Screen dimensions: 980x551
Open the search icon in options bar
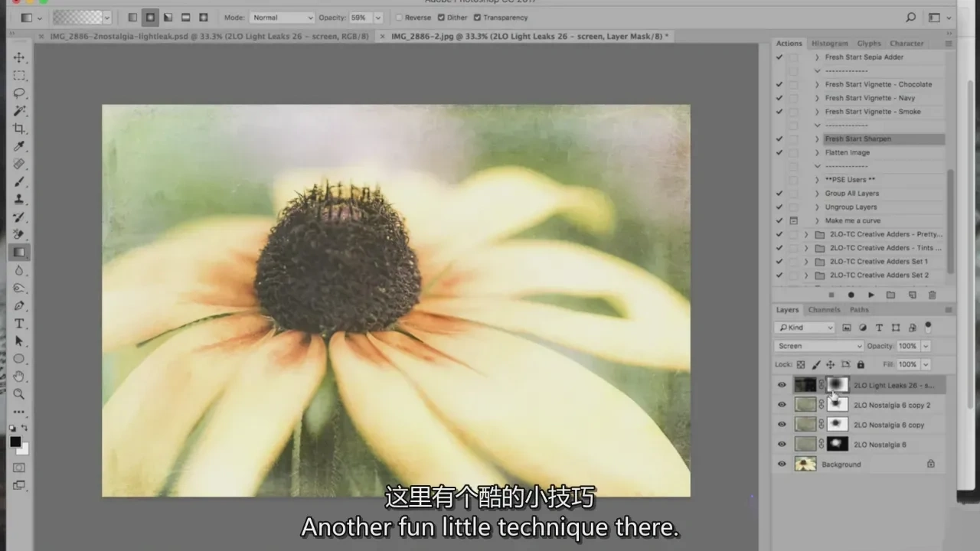(x=910, y=17)
